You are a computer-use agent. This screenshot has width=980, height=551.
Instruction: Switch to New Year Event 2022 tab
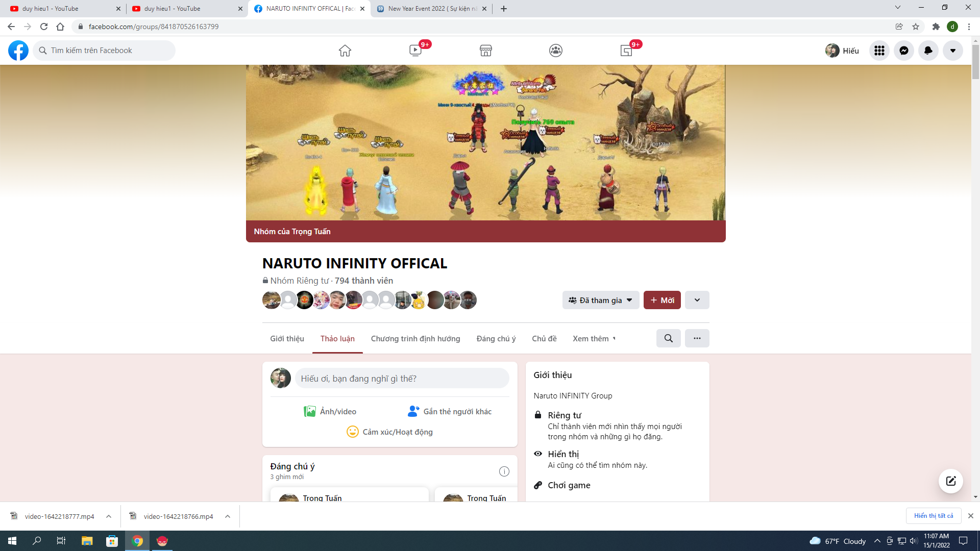coord(432,9)
